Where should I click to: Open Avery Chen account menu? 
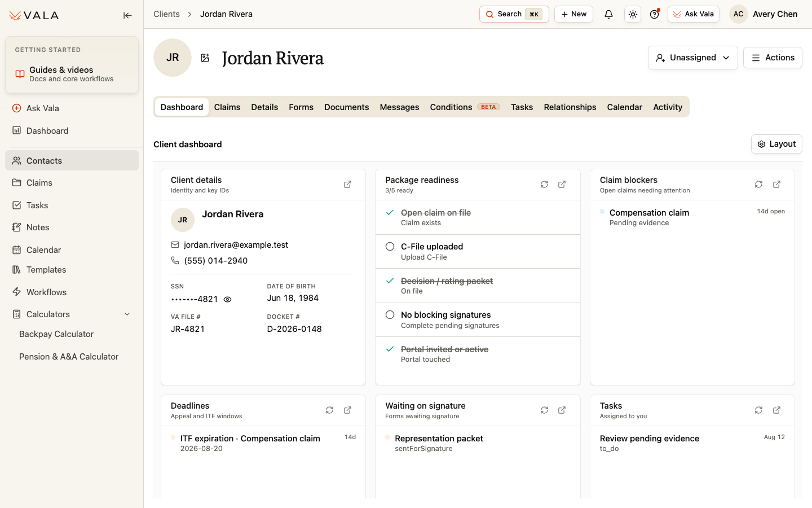click(764, 14)
